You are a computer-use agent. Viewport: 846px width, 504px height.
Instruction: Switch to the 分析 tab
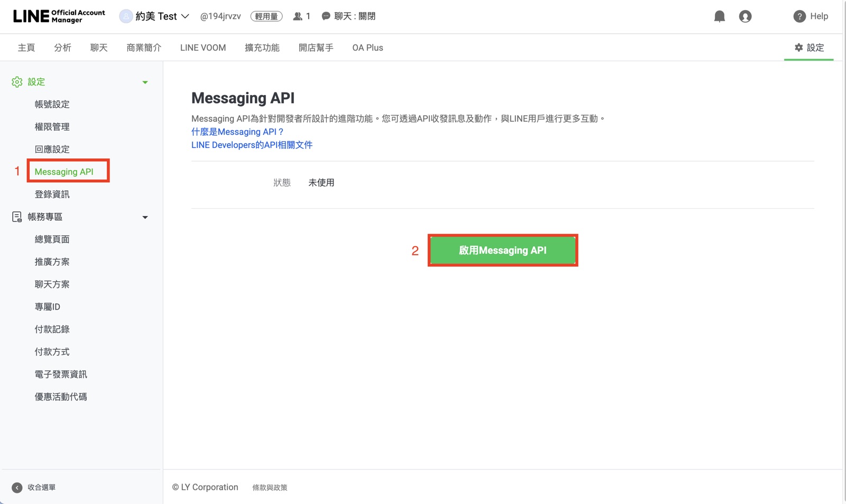click(62, 48)
